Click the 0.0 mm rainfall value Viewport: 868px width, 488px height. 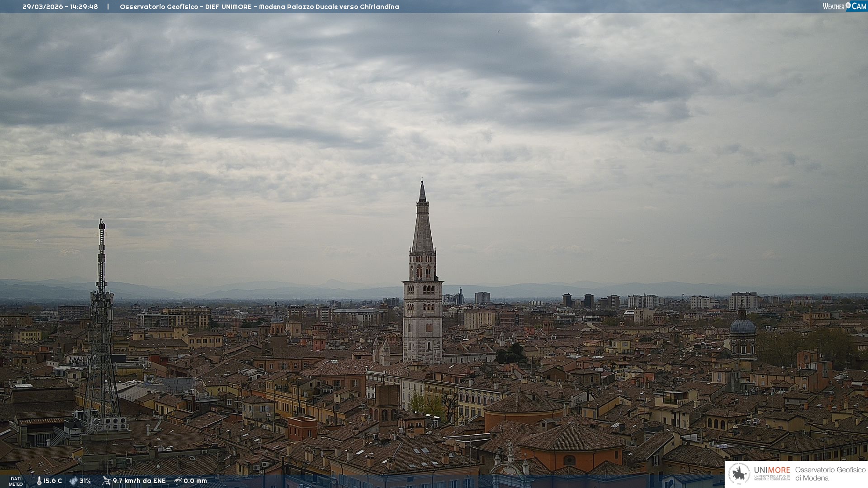pos(195,481)
